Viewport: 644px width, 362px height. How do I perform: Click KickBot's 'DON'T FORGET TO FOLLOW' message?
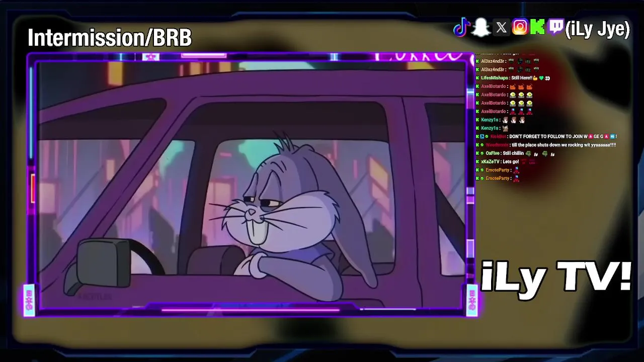click(546, 136)
